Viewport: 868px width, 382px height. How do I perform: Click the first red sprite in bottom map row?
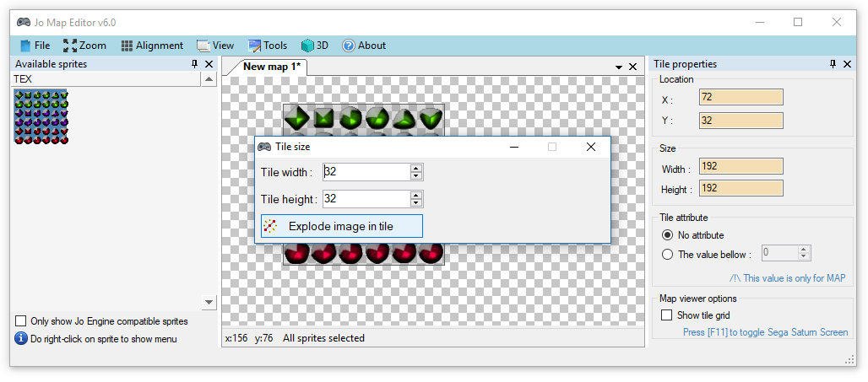click(297, 253)
